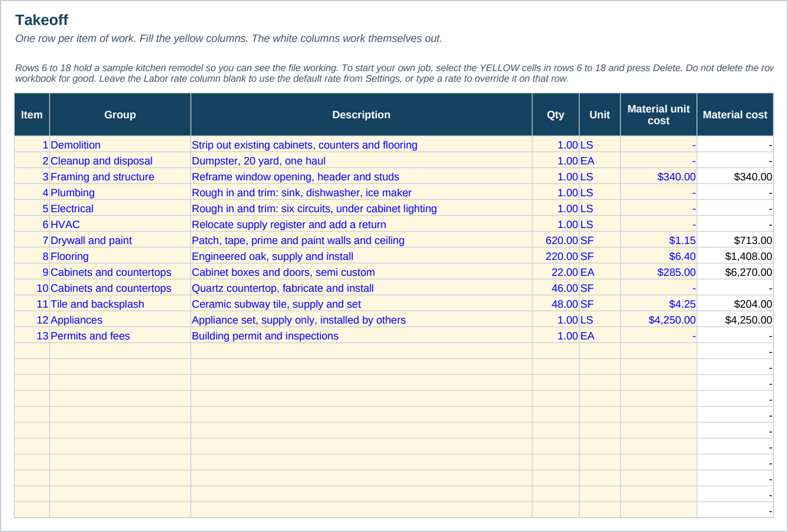Select the Framing and structure cell

click(120, 177)
